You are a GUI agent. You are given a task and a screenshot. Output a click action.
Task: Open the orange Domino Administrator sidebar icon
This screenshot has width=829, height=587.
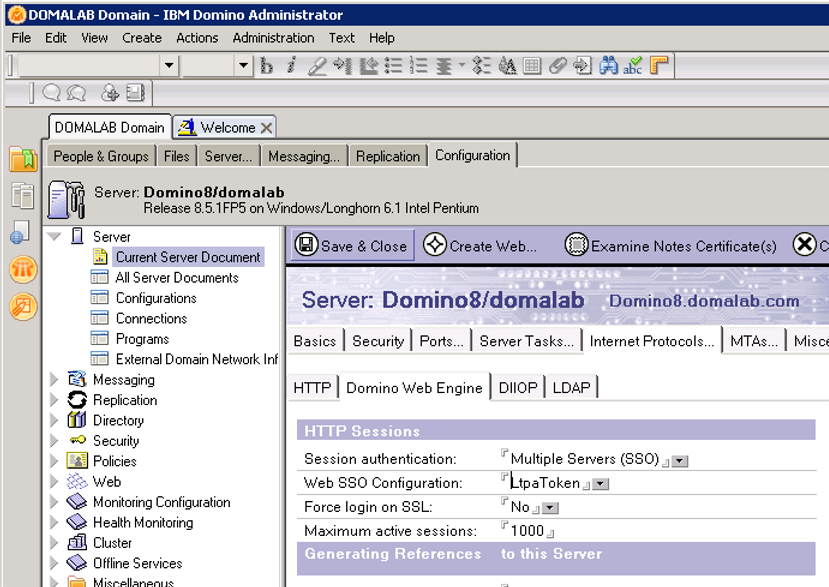pyautogui.click(x=23, y=270)
